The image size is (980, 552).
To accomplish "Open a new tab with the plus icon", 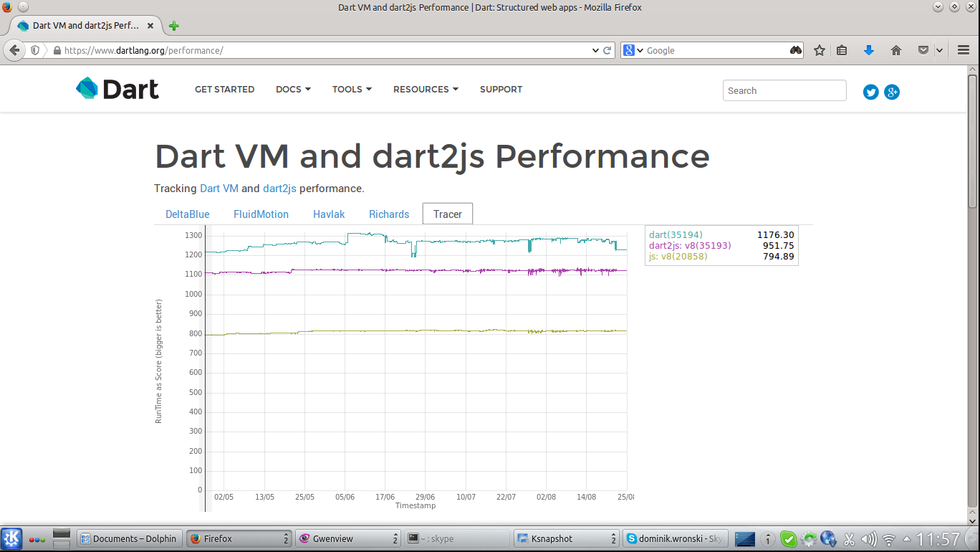I will point(173,26).
